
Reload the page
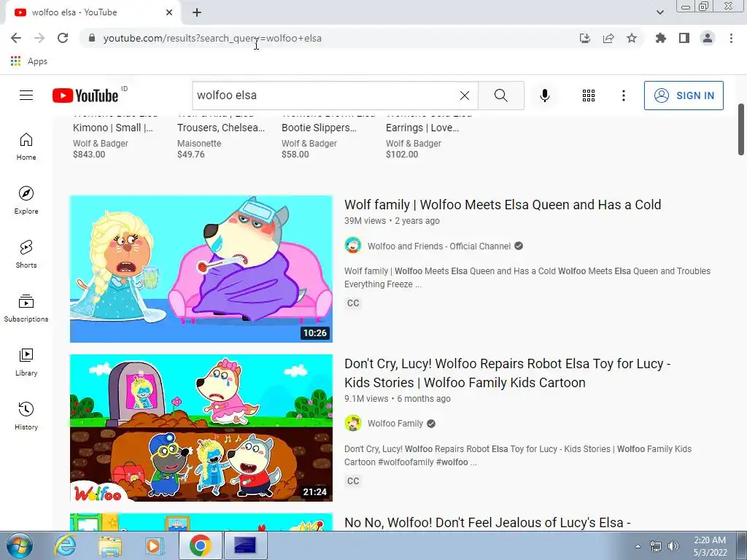(x=63, y=38)
